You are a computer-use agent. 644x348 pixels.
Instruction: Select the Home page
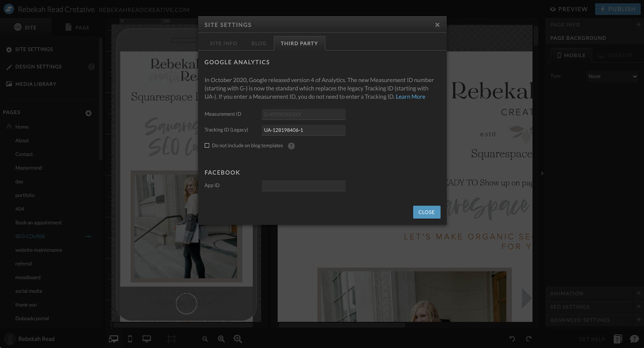(22, 127)
